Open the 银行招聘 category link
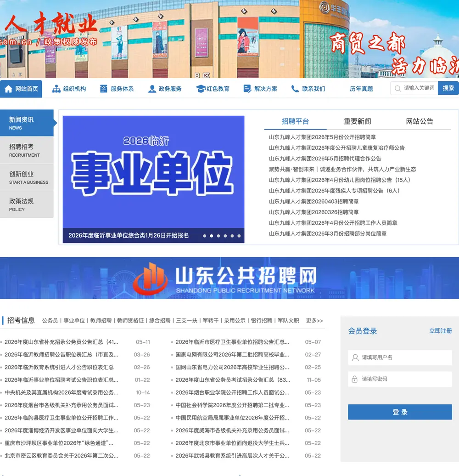This screenshot has width=459, height=476. 262,321
